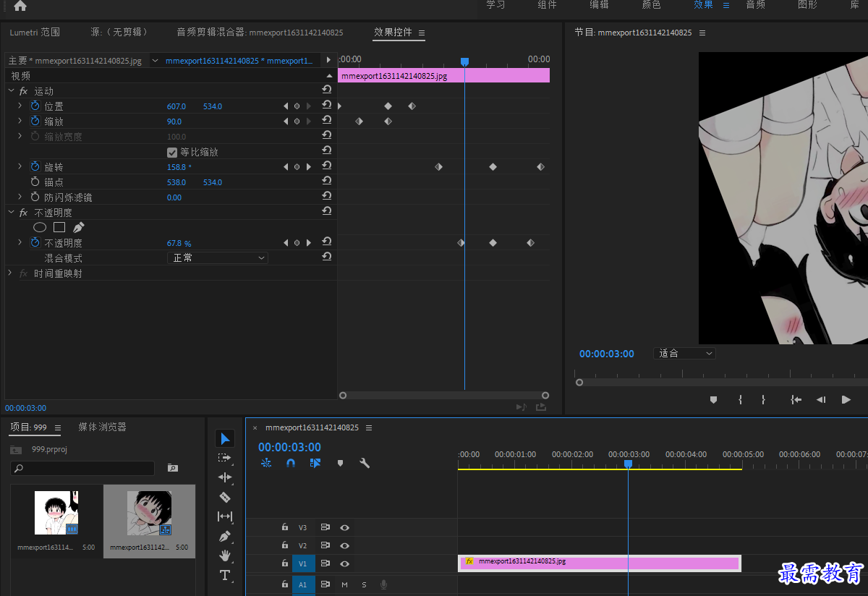Select the Pen tool in the tools panel
The width and height of the screenshot is (868, 596).
tap(225, 537)
